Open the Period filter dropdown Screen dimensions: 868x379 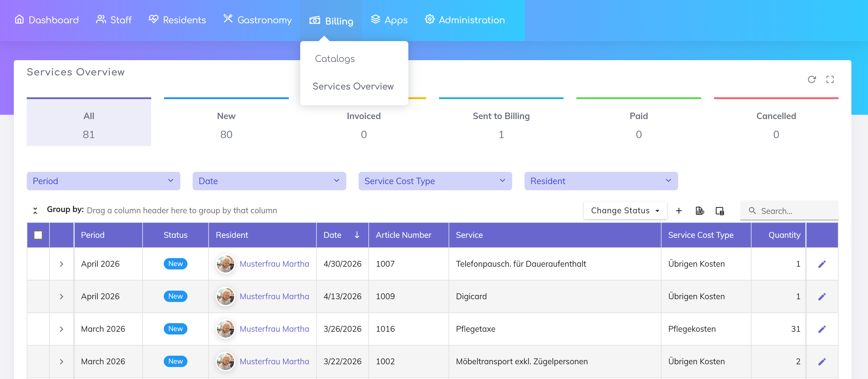(103, 181)
